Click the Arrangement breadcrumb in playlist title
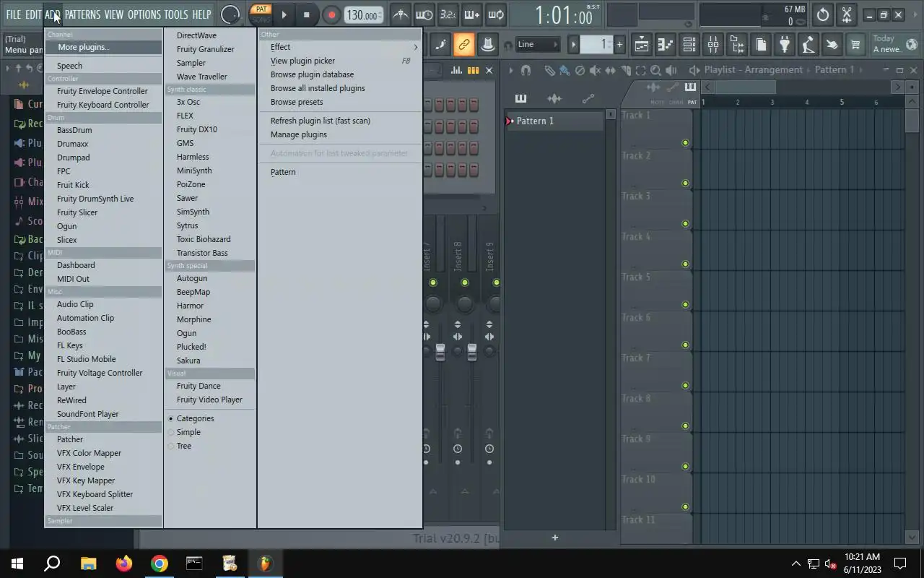Image resolution: width=924 pixels, height=578 pixels. point(774,70)
